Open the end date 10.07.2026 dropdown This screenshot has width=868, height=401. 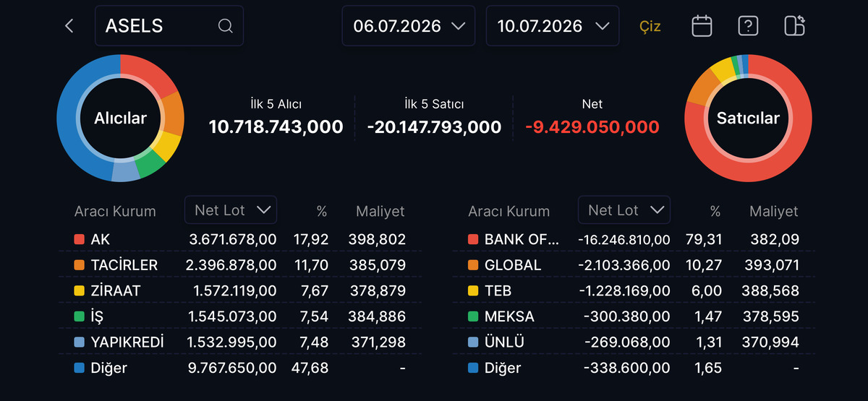[x=553, y=26]
